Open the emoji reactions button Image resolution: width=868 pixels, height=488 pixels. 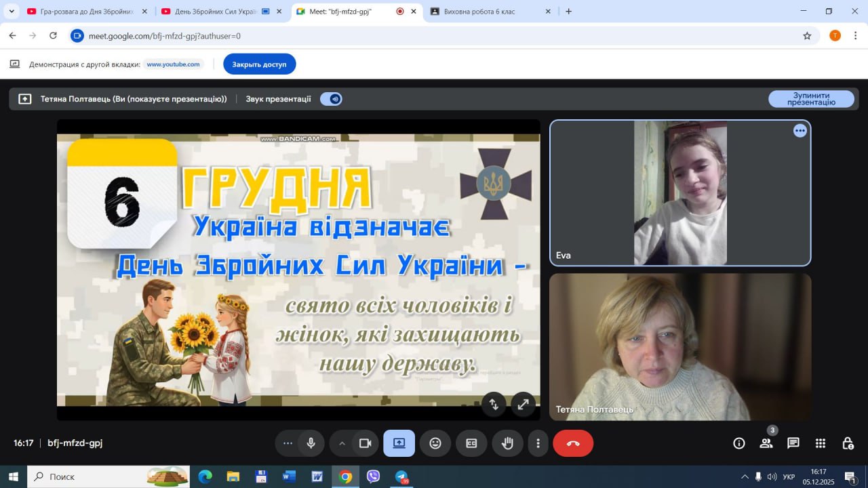click(x=435, y=443)
